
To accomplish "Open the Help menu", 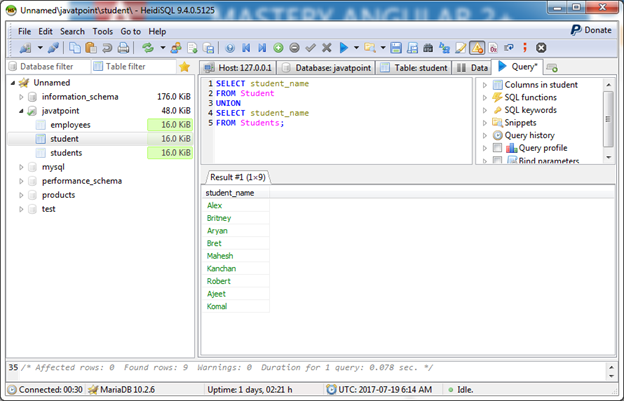I will pos(157,31).
